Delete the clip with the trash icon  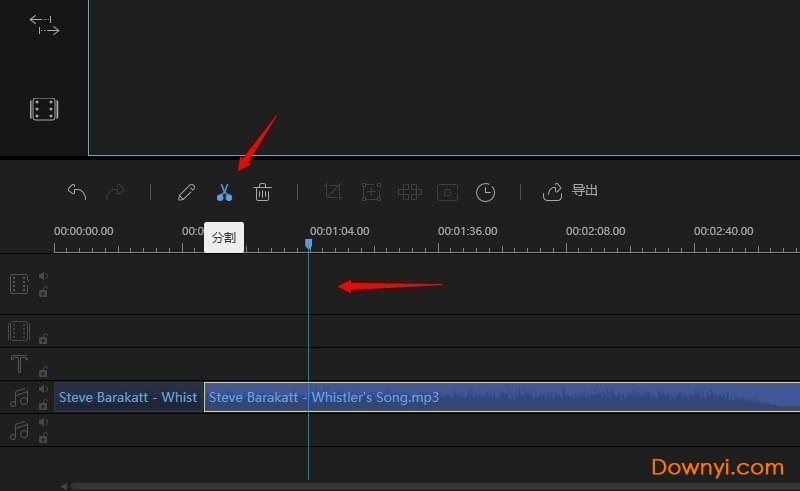click(x=262, y=192)
